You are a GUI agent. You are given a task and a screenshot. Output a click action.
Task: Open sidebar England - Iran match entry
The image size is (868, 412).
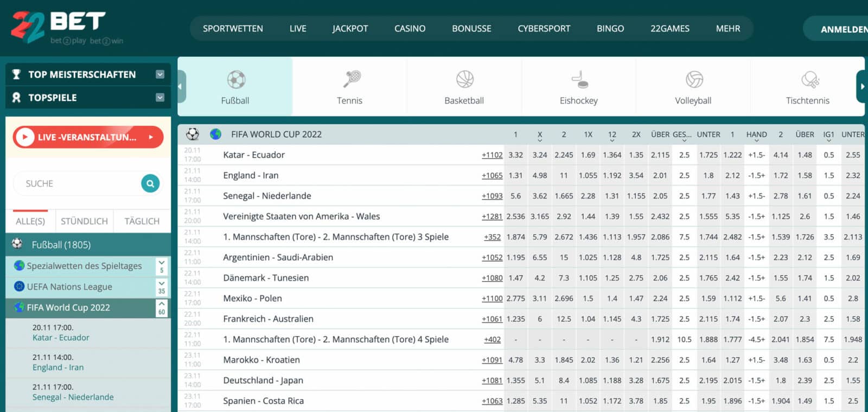coord(88,362)
